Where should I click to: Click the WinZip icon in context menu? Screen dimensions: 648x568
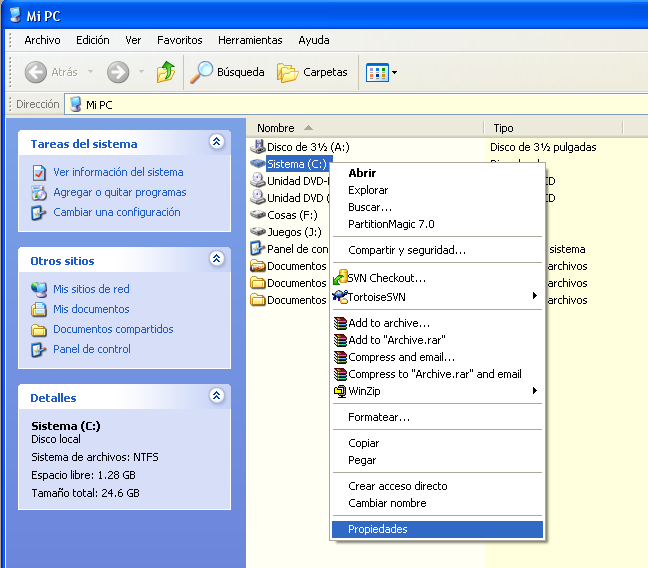(x=340, y=391)
